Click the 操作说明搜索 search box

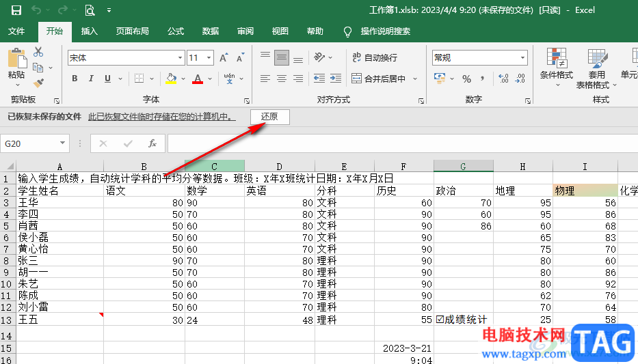(385, 31)
